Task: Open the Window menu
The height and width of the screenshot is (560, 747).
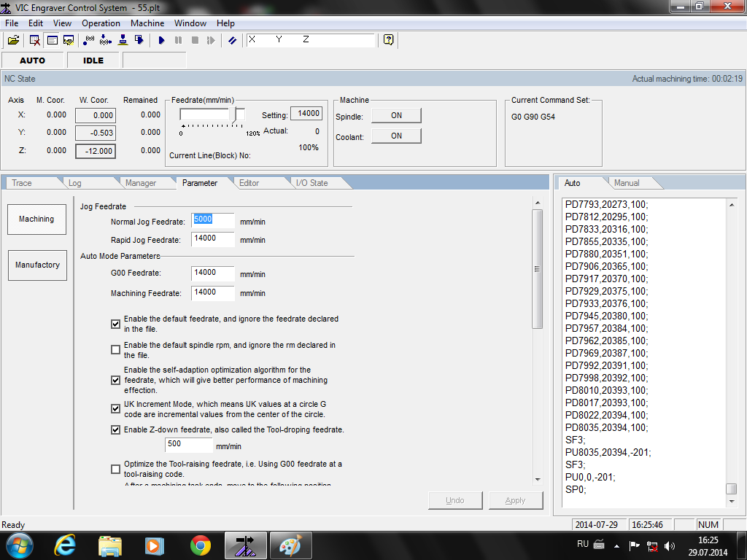Action: (x=190, y=23)
